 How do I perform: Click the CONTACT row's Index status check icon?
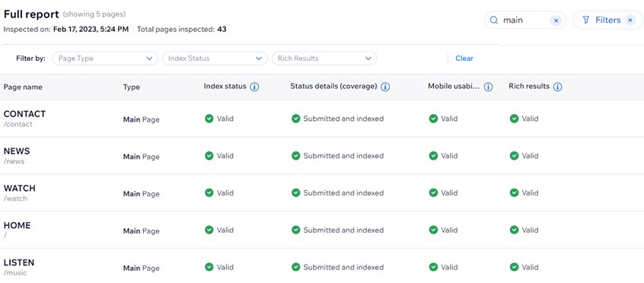pyautogui.click(x=209, y=119)
